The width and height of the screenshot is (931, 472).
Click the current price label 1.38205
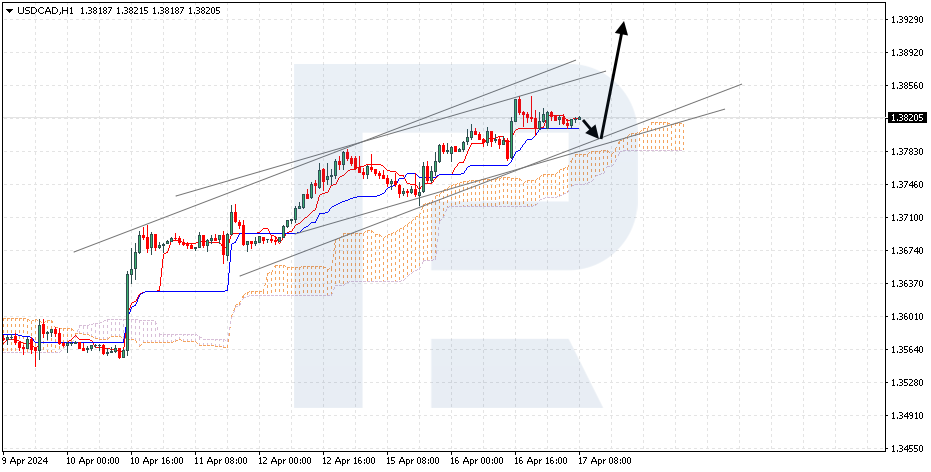point(908,118)
